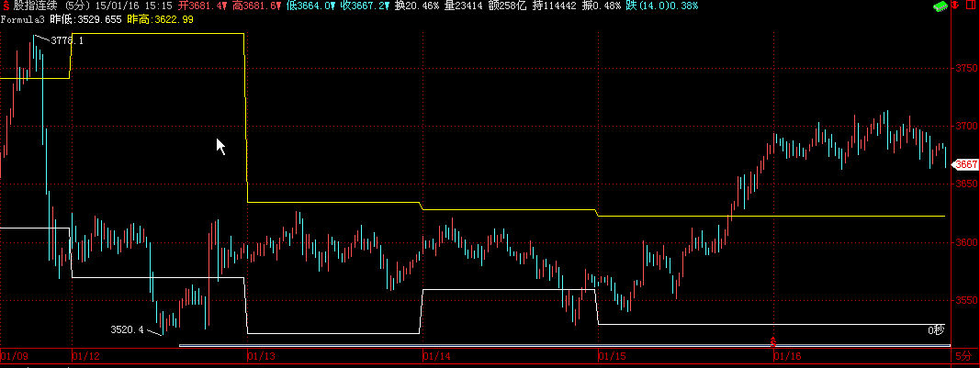Select the 股指连续 instrument name

37,6
